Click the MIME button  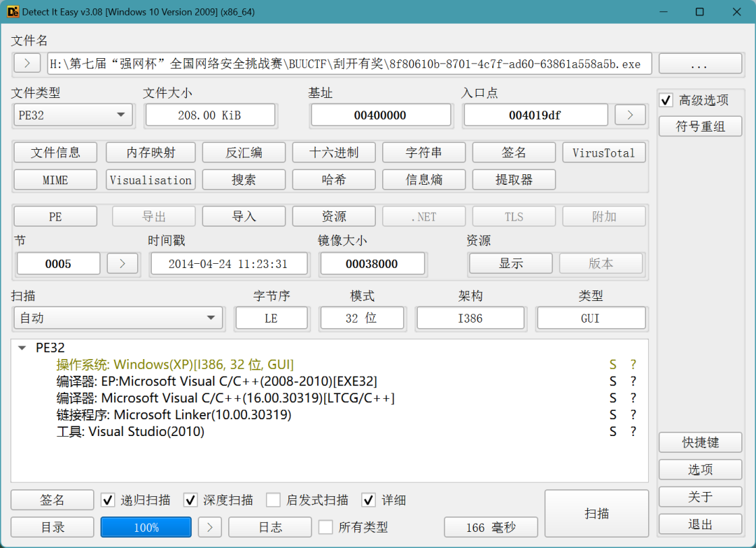point(55,180)
